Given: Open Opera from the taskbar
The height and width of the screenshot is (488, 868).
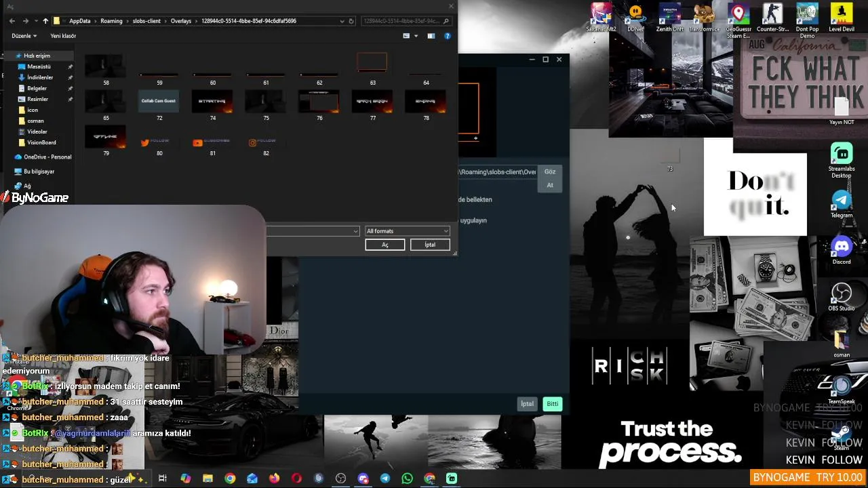Looking at the screenshot, I should tap(296, 479).
